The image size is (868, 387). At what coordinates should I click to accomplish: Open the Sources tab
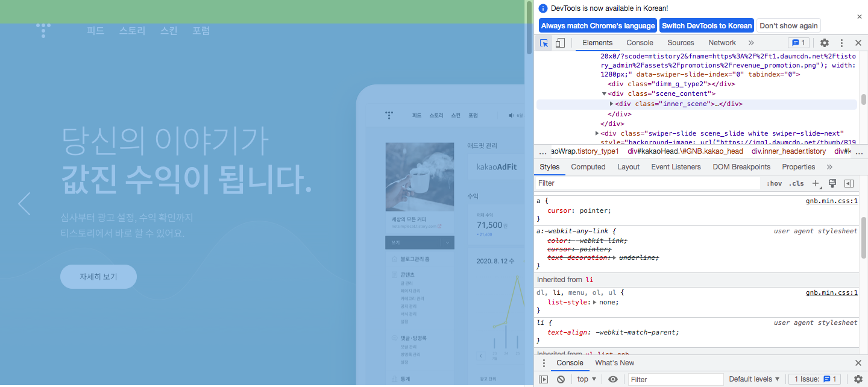click(x=681, y=43)
